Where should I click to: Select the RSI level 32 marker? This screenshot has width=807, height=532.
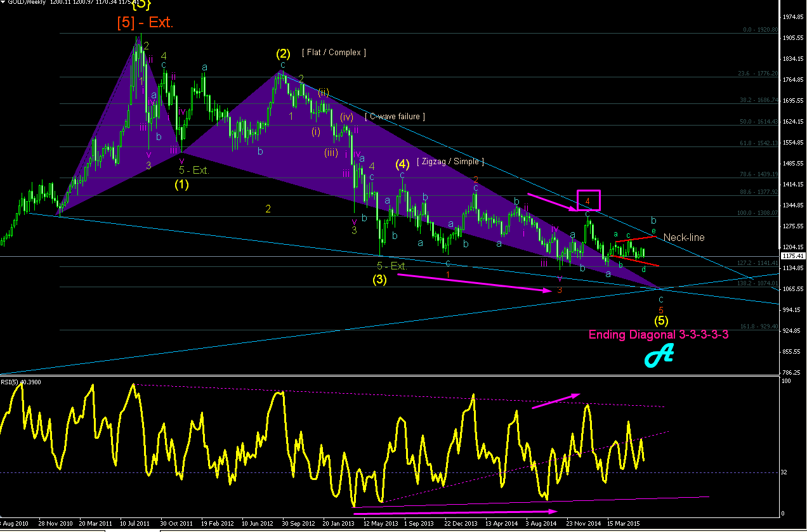click(x=785, y=472)
